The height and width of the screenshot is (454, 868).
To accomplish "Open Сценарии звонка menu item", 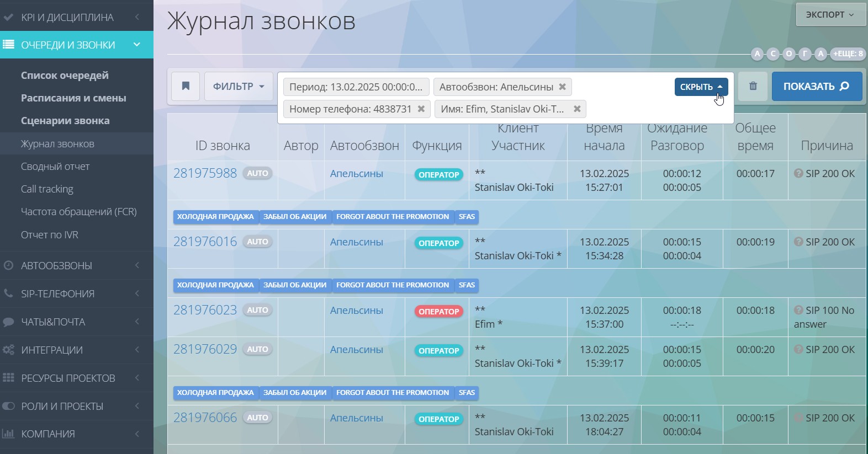I will (x=65, y=120).
